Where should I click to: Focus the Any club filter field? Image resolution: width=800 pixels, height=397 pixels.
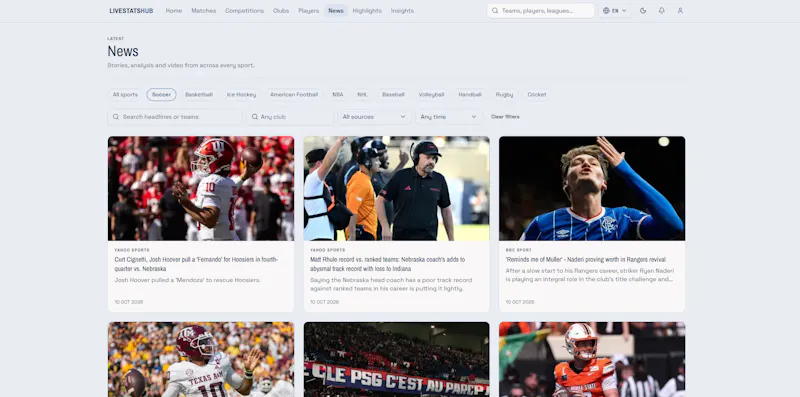coord(290,117)
